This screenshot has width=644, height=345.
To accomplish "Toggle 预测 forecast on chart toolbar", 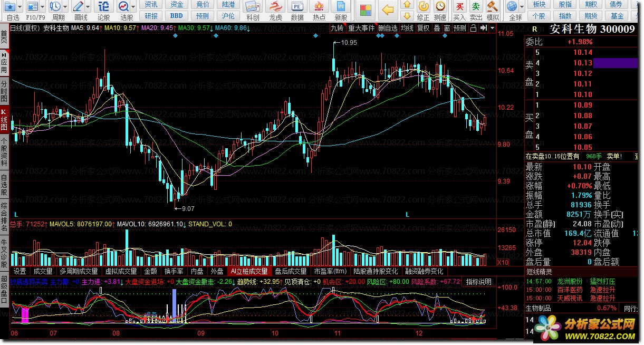I will coord(460,28).
